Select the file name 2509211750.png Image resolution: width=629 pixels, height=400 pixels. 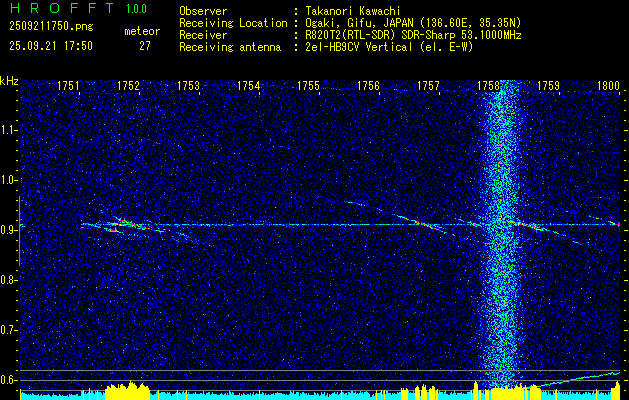click(51, 26)
